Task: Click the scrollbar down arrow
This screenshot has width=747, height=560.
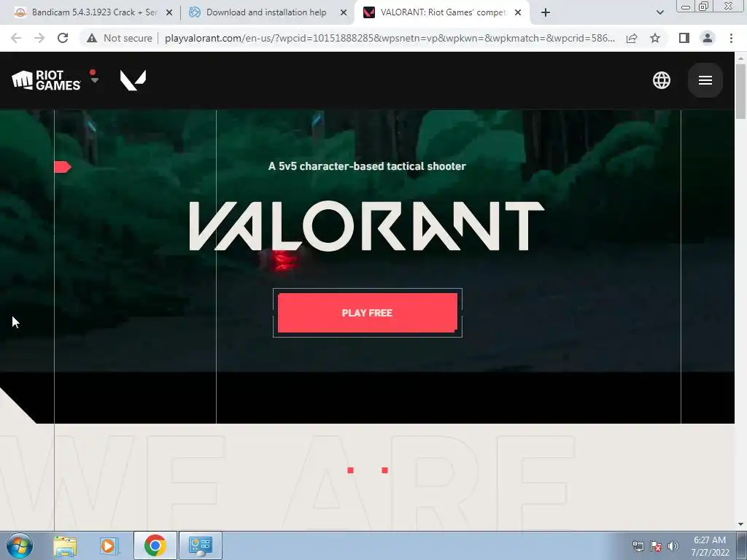Action: click(740, 524)
